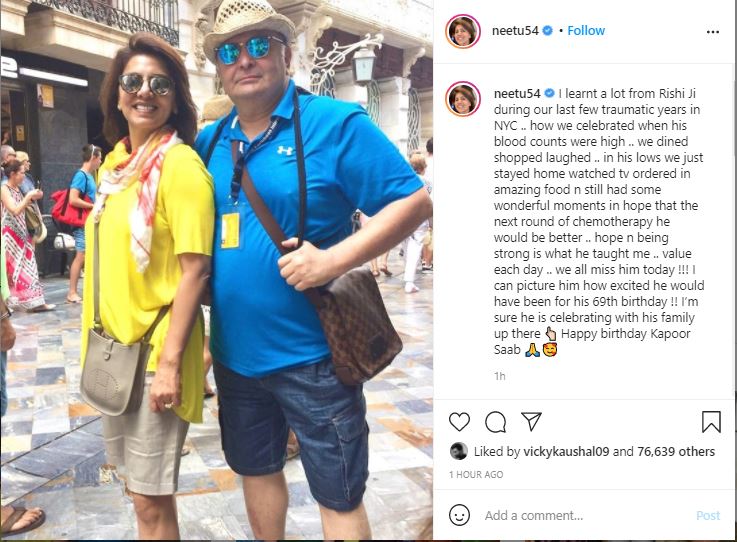The image size is (737, 542).
Task: Click neetu54 avatar beside the caption
Action: (x=463, y=99)
